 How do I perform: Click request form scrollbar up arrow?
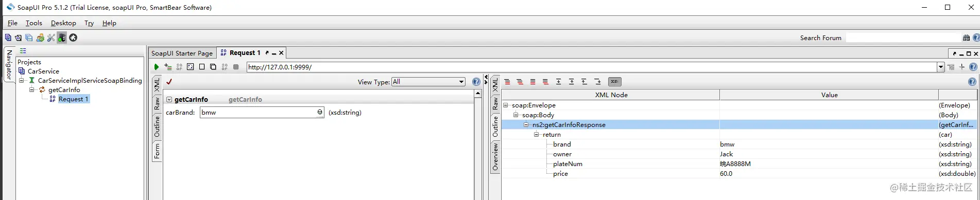point(478,94)
